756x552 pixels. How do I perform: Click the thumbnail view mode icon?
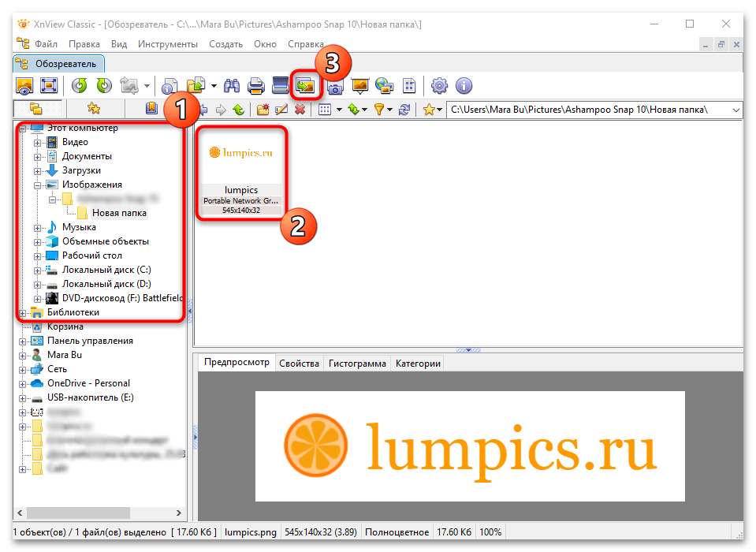tap(325, 110)
